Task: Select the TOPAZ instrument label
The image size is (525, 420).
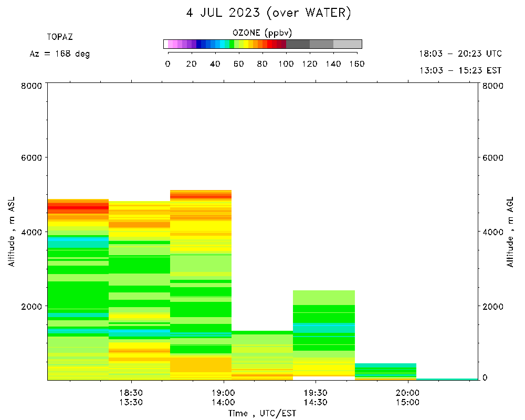Action: coord(60,37)
